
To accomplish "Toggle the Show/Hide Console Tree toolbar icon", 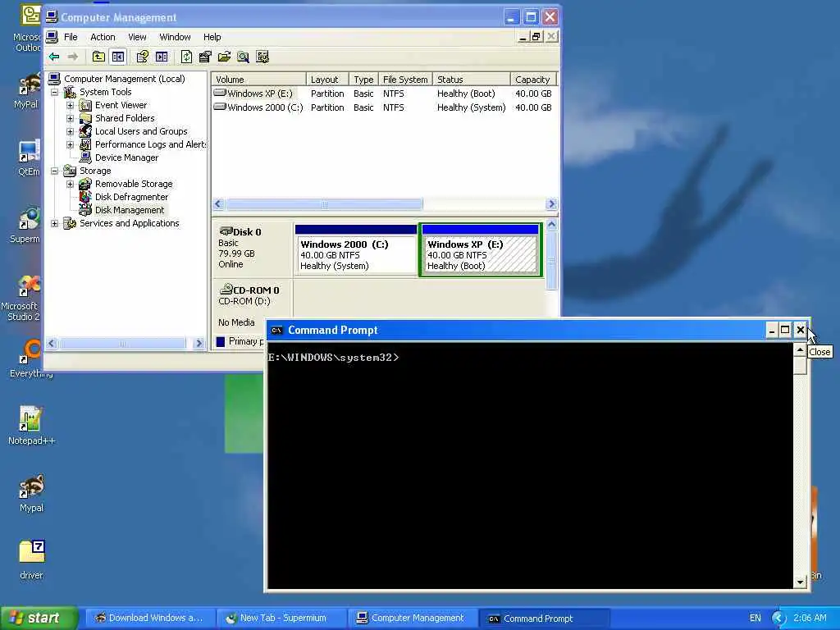I will pos(118,57).
